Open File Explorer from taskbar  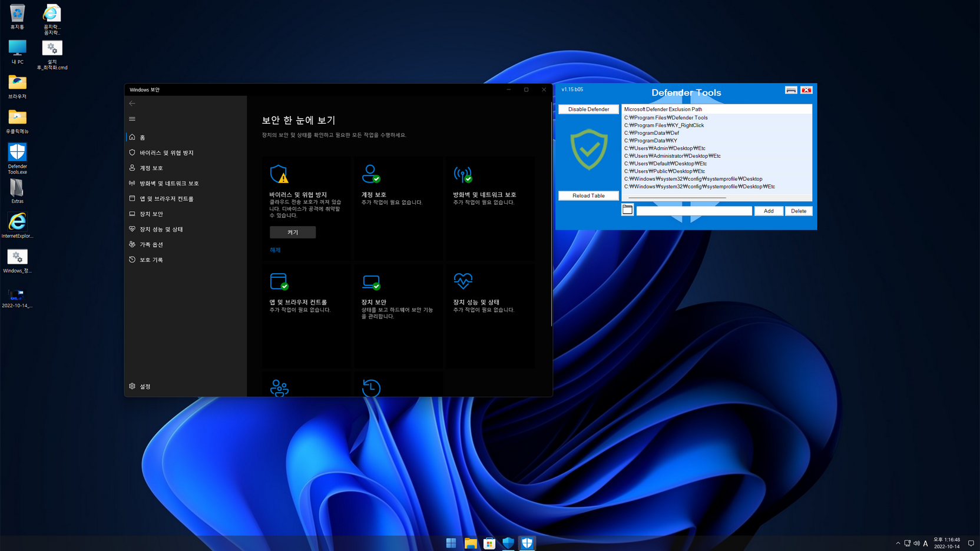pyautogui.click(x=471, y=543)
